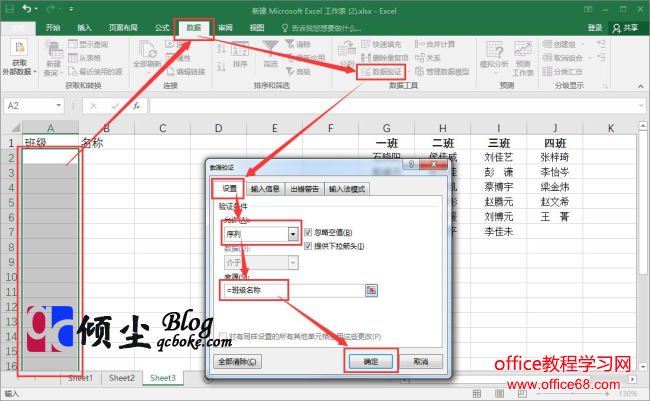The height and width of the screenshot is (401, 650).
Task: Open New Query icon in ribbon
Action: point(53,51)
